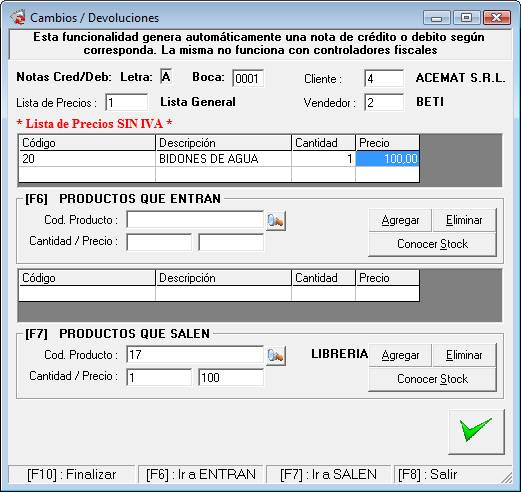Check stock in Productos que Entran section

[x=432, y=244]
